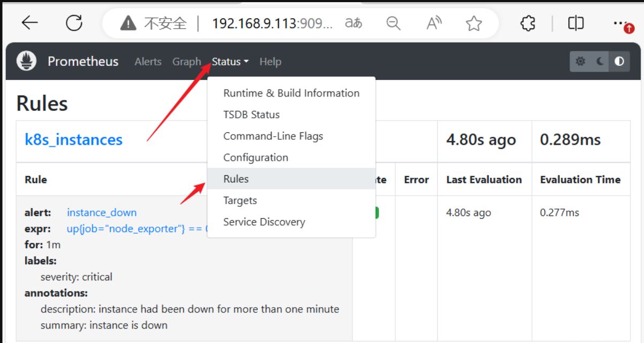644x343 pixels.
Task: Select browser-preferred theme with half-circle icon
Action: point(619,62)
